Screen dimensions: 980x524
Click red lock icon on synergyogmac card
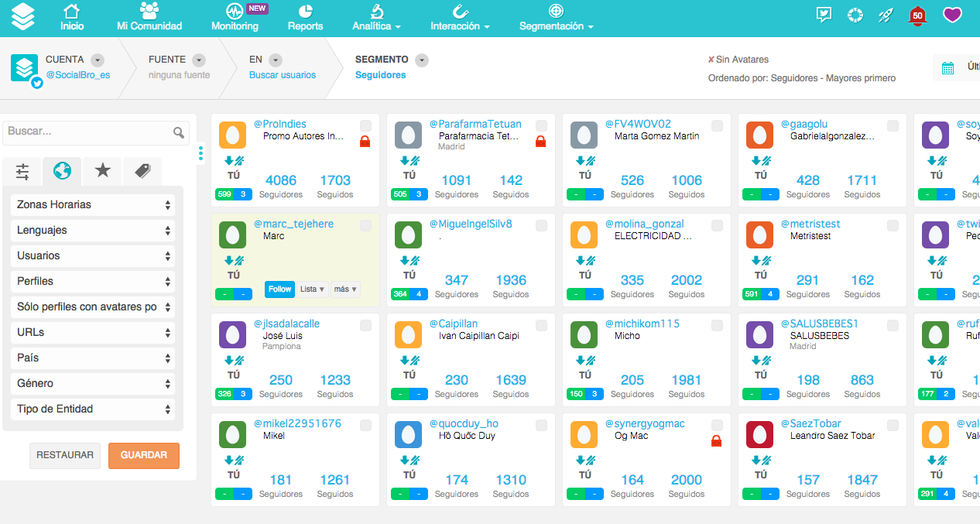coord(716,441)
